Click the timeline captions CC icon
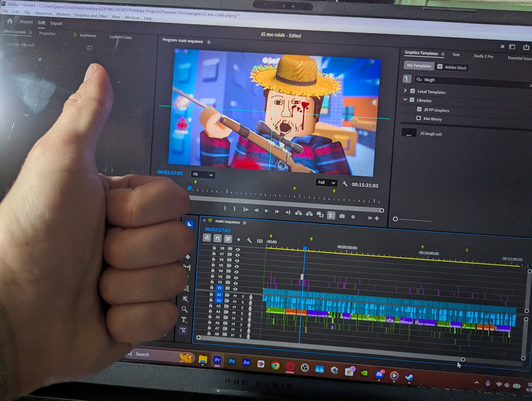This screenshot has height=401, width=532. coord(260,241)
